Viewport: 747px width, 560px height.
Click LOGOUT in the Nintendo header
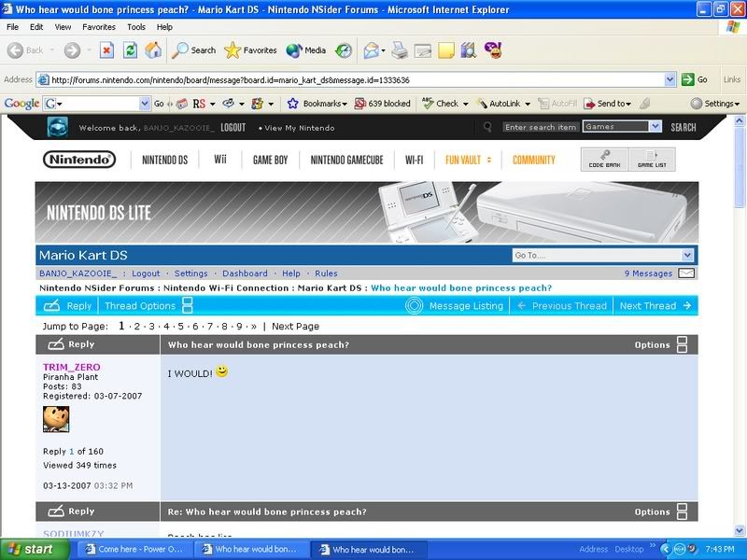233,128
